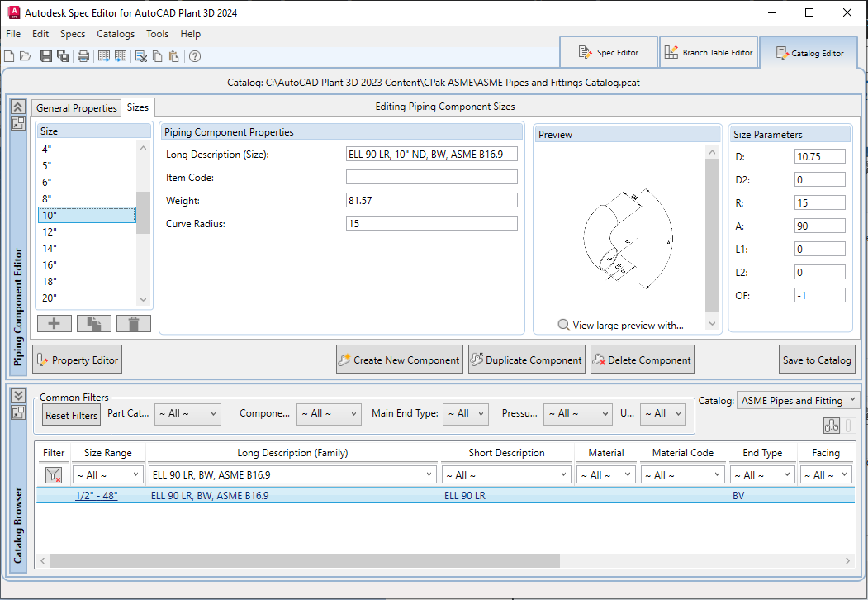
Task: Open the Catalog dropdown showing ASME Pipes
Action: (797, 399)
